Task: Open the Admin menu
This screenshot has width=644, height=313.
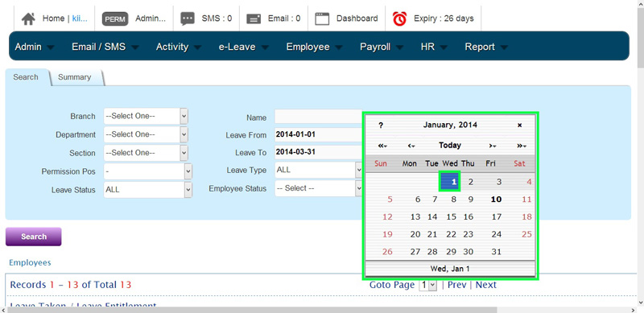Action: (x=34, y=47)
